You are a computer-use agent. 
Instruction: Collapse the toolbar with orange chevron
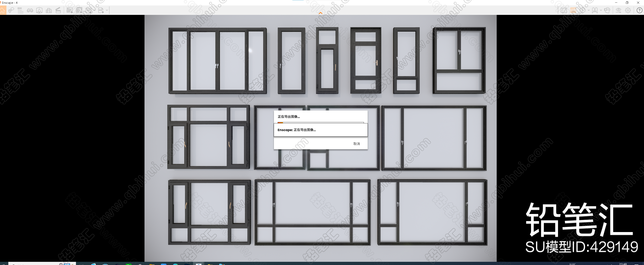click(321, 13)
